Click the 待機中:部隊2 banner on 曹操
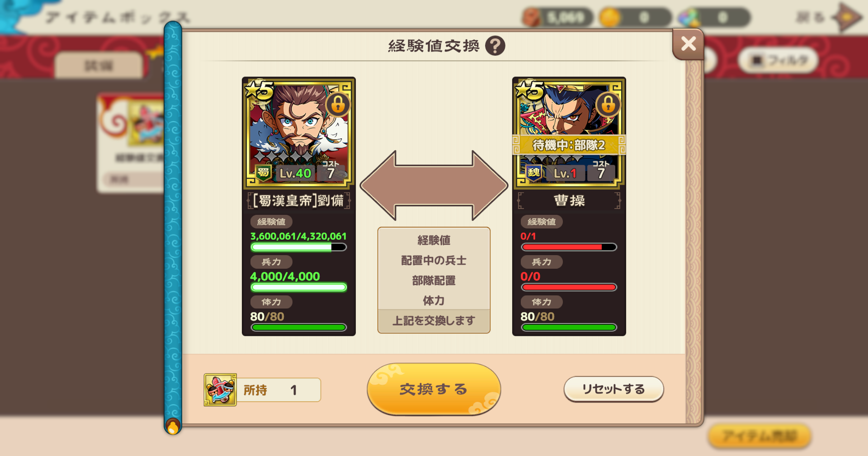Viewport: 868px width, 456px height. (569, 145)
